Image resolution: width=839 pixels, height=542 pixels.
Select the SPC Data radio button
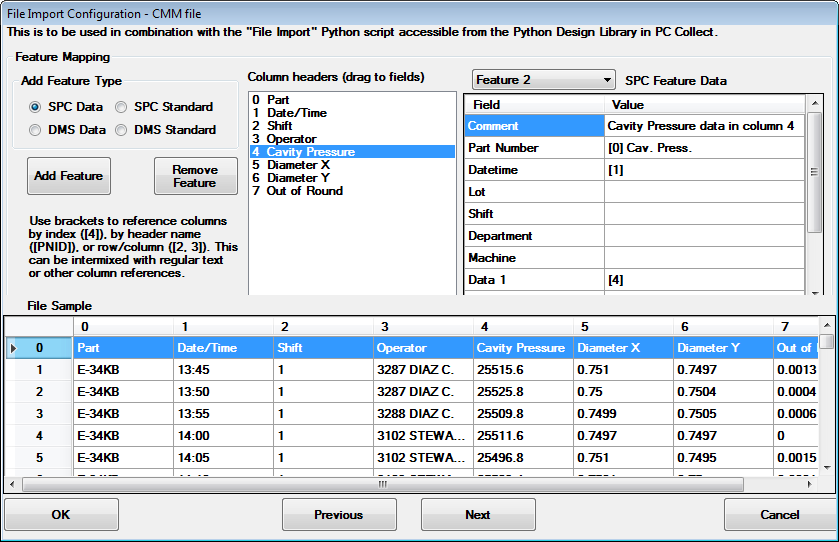(35, 107)
